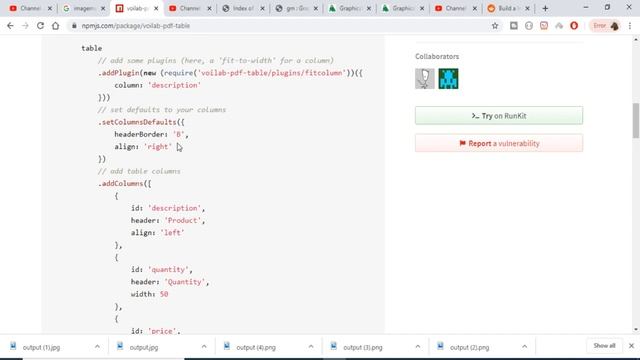Viewport: 640px width, 360px height.
Task: Click the comment "// set defaults to your columns"
Action: coord(162,110)
